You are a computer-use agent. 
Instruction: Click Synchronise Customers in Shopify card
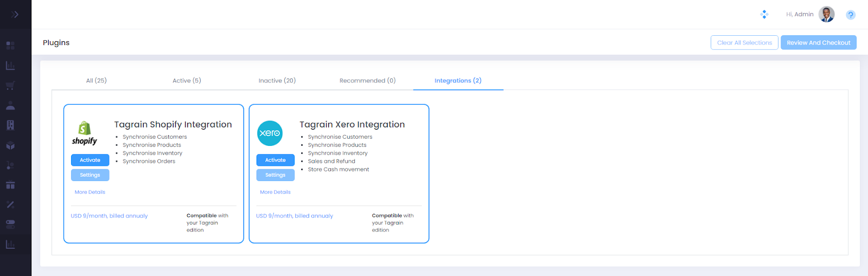tap(155, 137)
